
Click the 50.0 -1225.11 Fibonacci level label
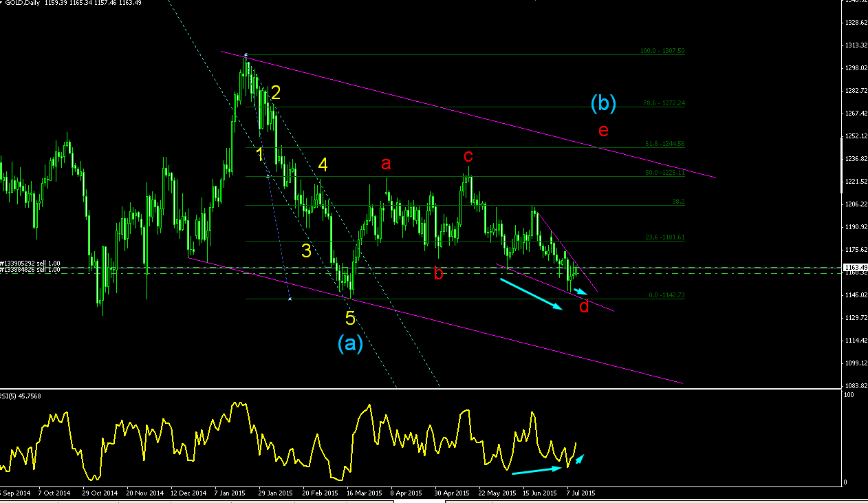point(664,173)
